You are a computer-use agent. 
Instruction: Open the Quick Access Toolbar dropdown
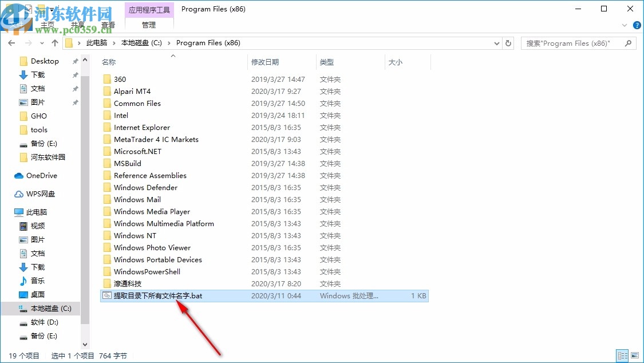click(52, 9)
